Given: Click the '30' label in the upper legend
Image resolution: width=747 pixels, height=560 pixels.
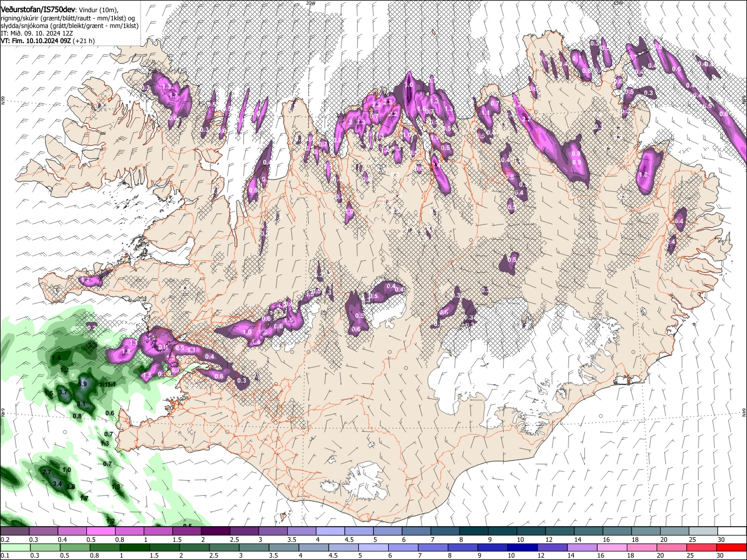Looking at the screenshot, I should point(721,540).
